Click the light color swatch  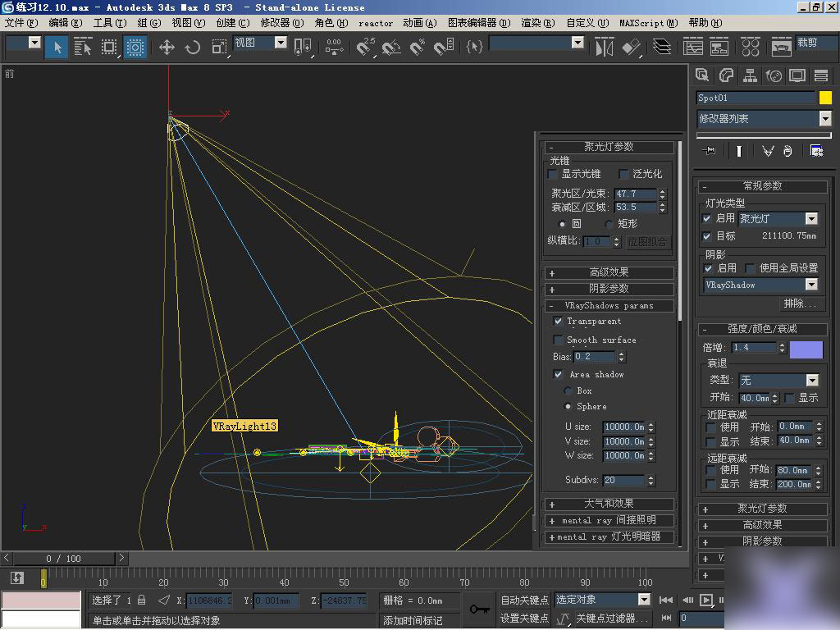806,349
